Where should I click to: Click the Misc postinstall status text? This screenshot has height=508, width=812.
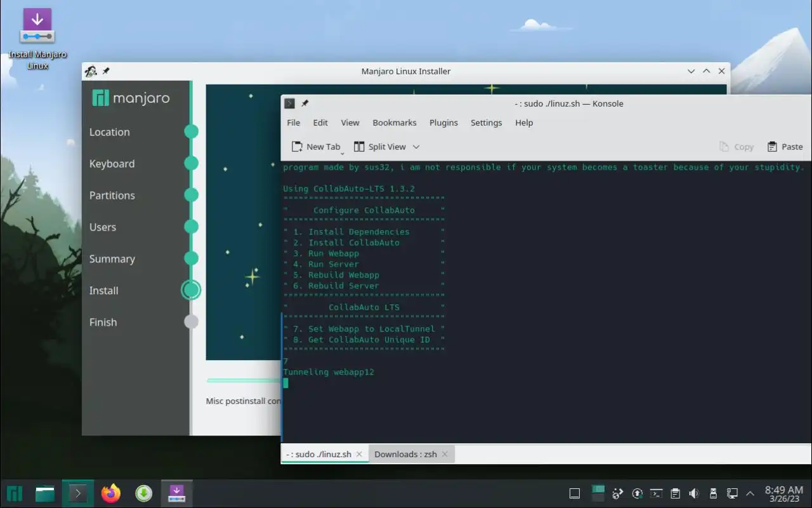(x=244, y=401)
